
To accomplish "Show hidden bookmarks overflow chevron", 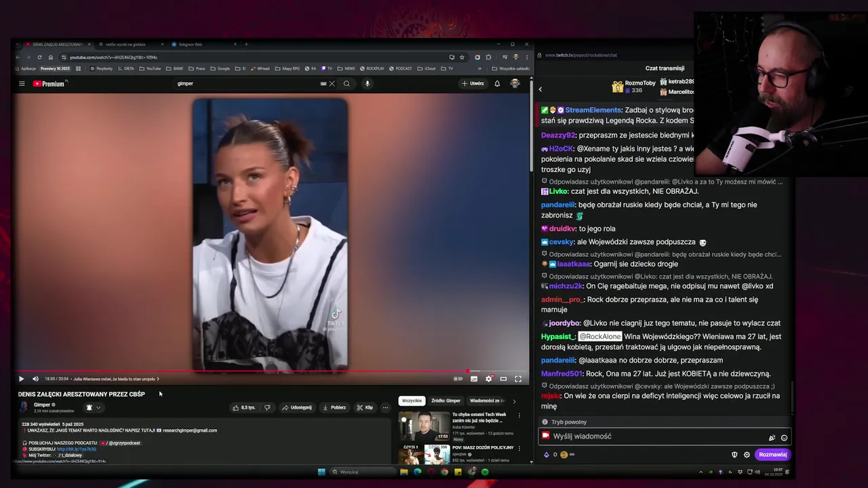I will pyautogui.click(x=479, y=68).
